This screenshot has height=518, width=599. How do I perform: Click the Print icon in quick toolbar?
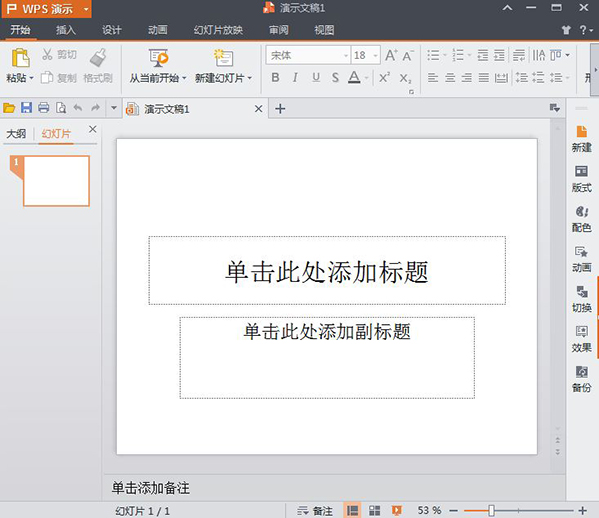click(x=44, y=108)
